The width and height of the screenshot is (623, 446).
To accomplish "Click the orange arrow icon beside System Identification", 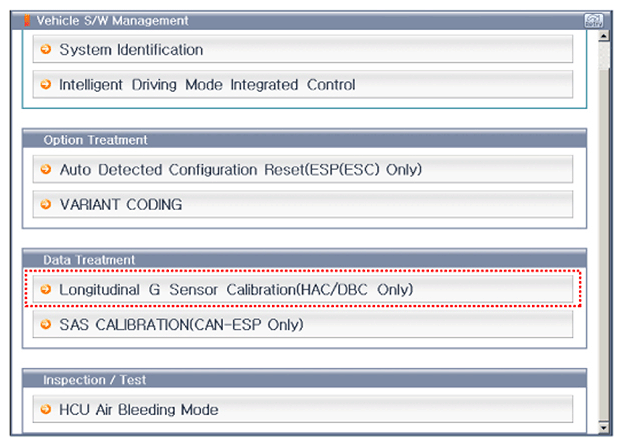I will [x=46, y=49].
